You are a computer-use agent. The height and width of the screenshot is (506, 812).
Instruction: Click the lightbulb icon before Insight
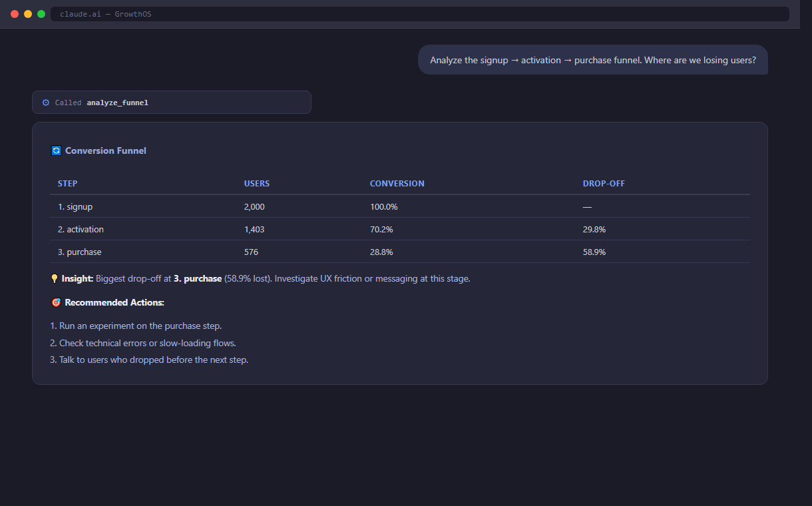(55, 279)
